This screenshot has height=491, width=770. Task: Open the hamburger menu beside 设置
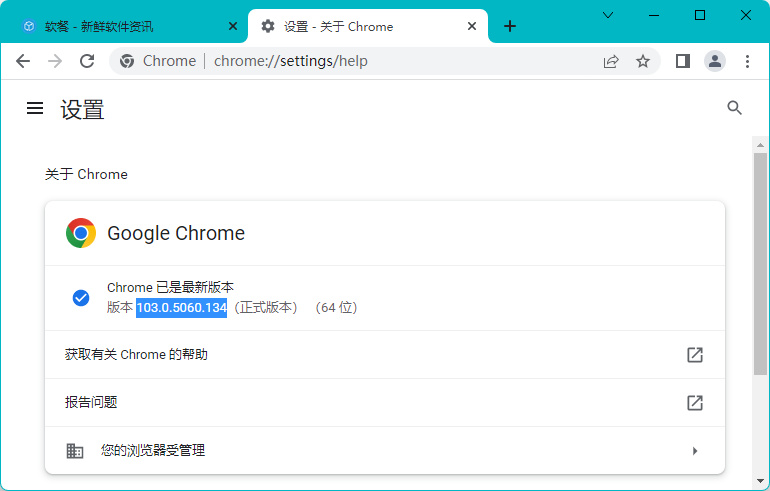point(35,108)
